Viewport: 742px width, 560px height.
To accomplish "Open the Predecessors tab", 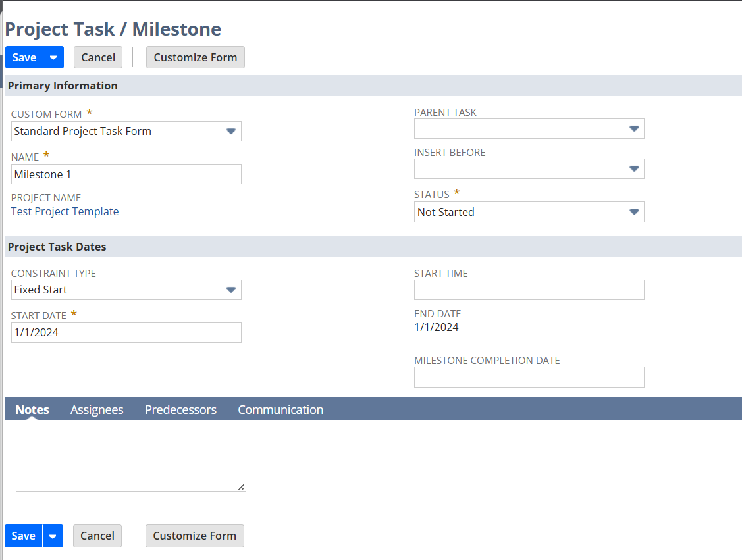I will tap(180, 409).
